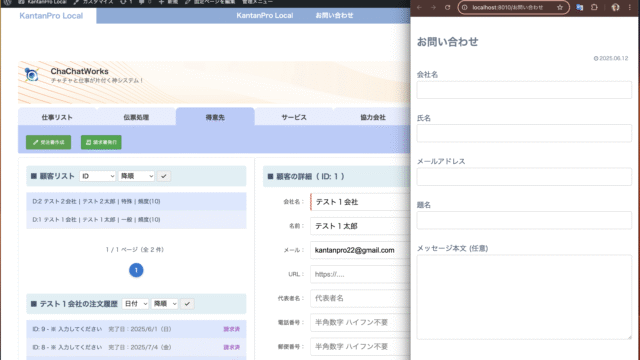Edit the fixed page from admin bar

pos(210,2)
